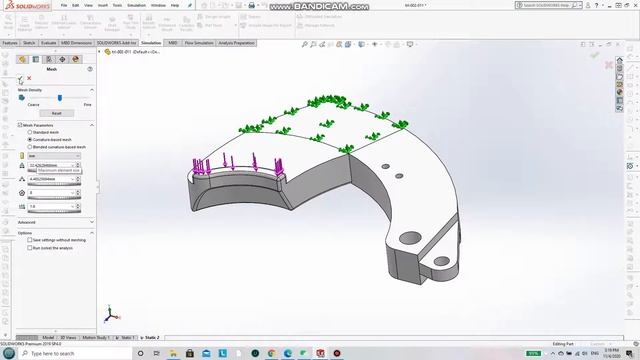Open the File menu
Image resolution: width=640 pixels, height=360 pixels.
point(64,5)
